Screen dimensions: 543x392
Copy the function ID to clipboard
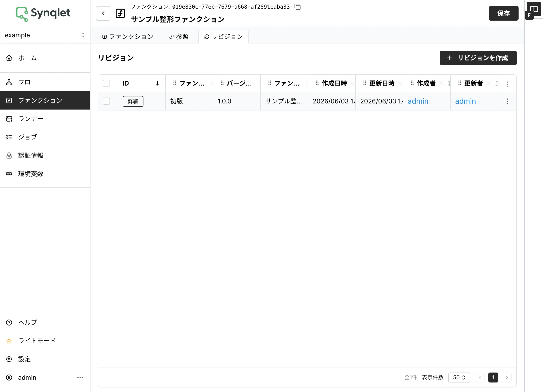click(298, 7)
